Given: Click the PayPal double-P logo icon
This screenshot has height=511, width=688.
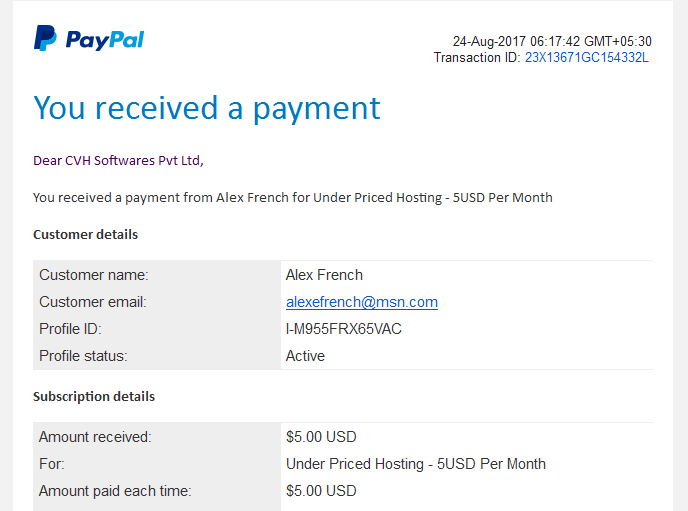Looking at the screenshot, I should coord(45,38).
